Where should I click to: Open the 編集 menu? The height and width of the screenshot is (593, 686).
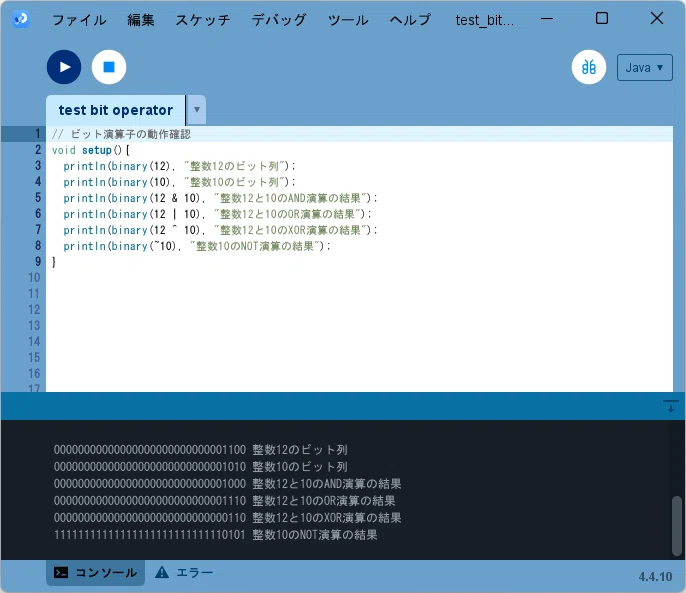[x=141, y=20]
